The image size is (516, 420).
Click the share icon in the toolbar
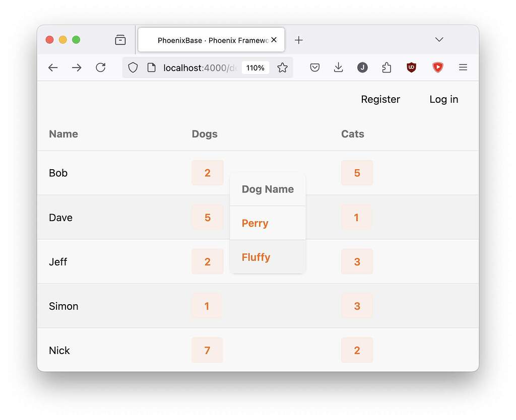pyautogui.click(x=386, y=67)
